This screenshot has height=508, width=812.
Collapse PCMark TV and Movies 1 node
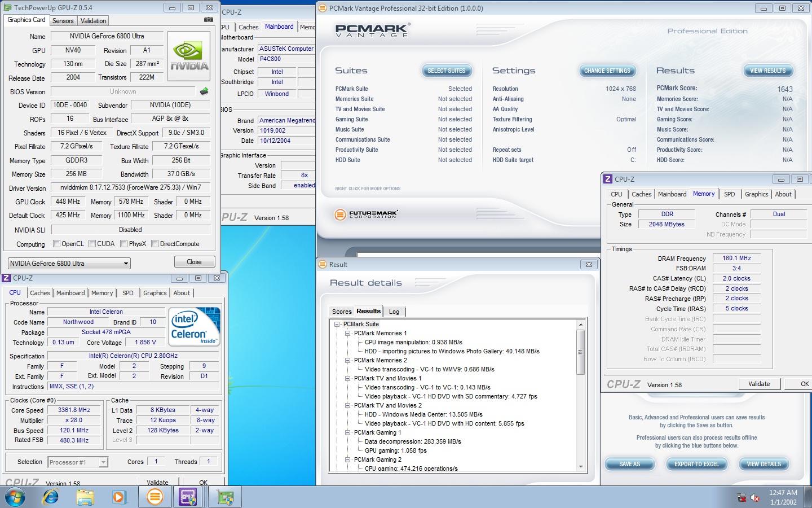tap(348, 378)
